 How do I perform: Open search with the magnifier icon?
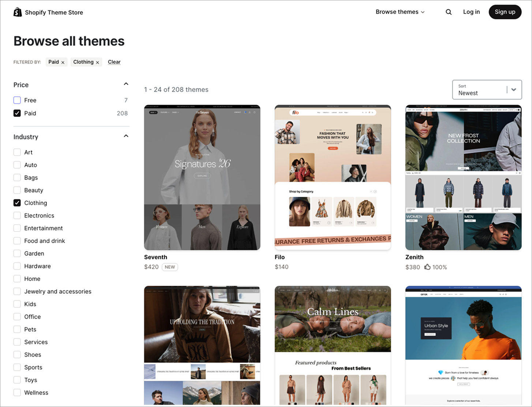click(449, 12)
